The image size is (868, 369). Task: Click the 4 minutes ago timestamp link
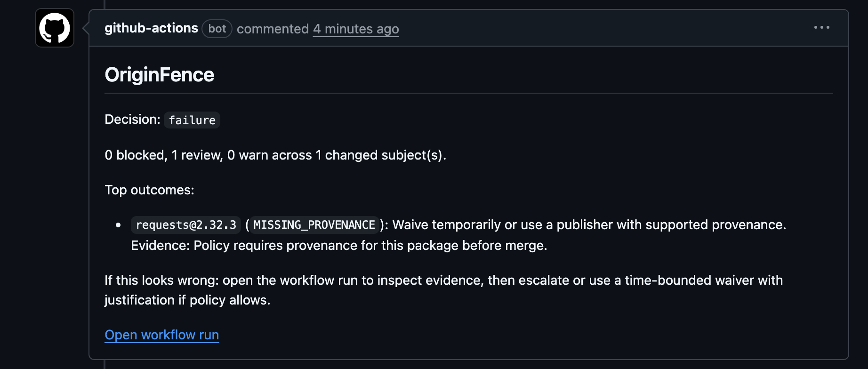[x=356, y=29]
